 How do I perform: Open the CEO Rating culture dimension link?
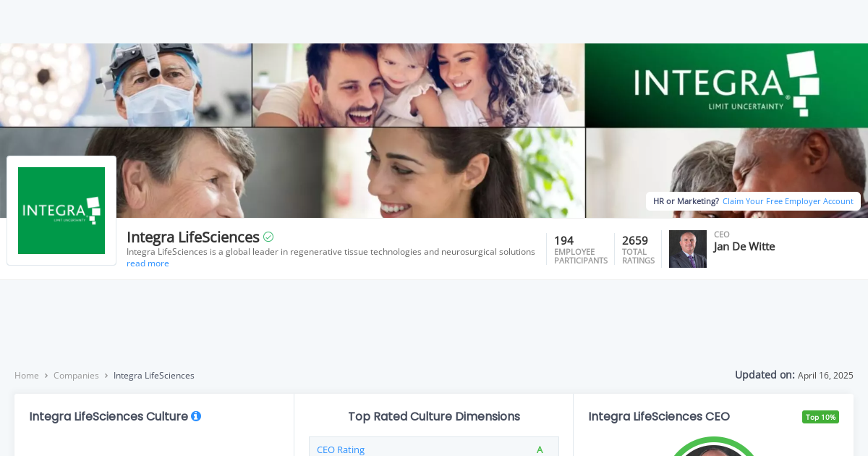tap(341, 449)
